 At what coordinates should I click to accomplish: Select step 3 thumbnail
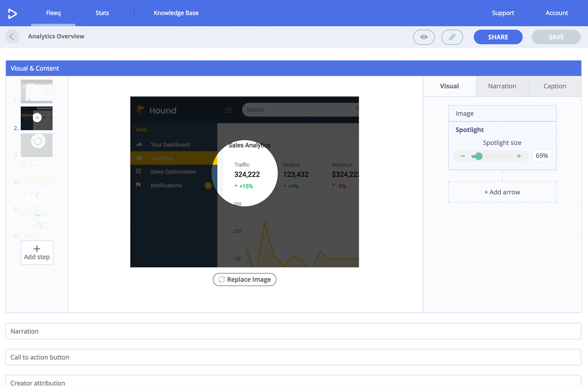pyautogui.click(x=37, y=145)
